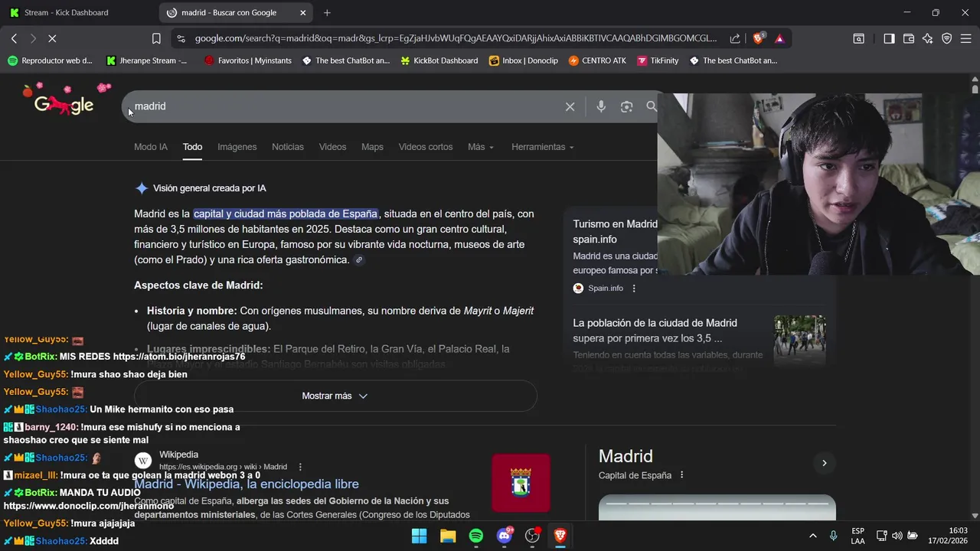Open Jheranpe Stream bookmark
This screenshot has width=980, height=551.
pos(147,60)
